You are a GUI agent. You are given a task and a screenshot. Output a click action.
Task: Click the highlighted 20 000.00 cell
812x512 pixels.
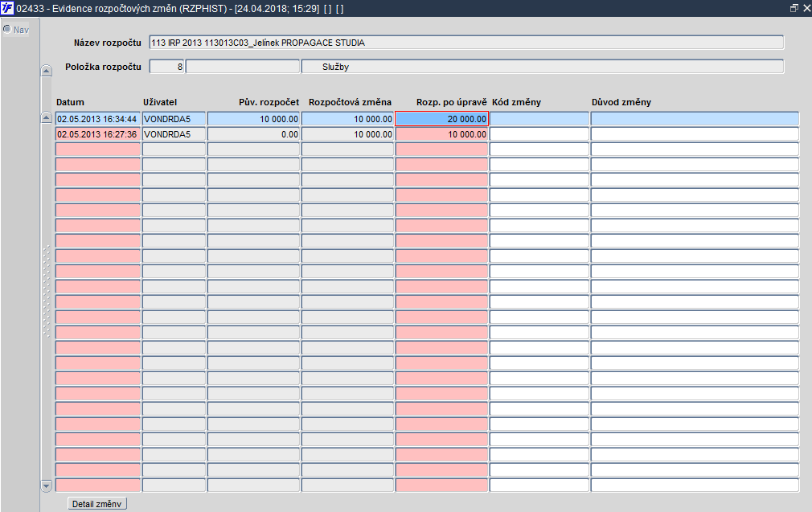click(441, 119)
